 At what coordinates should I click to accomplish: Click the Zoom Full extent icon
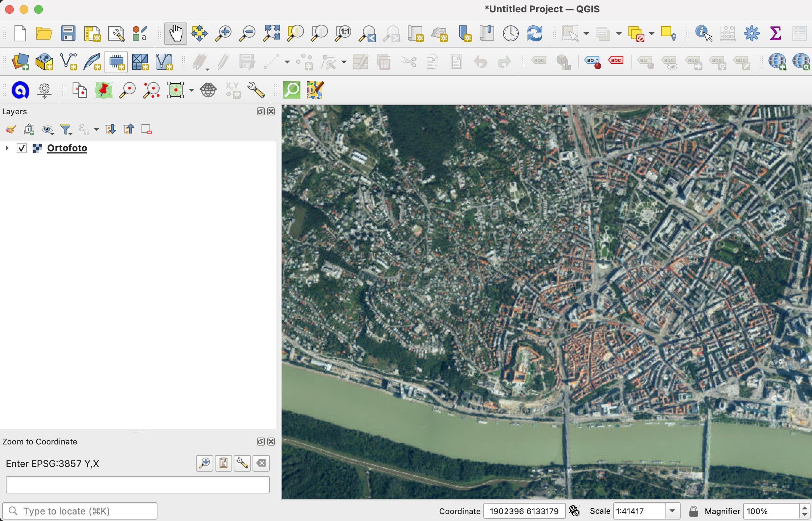tap(271, 33)
